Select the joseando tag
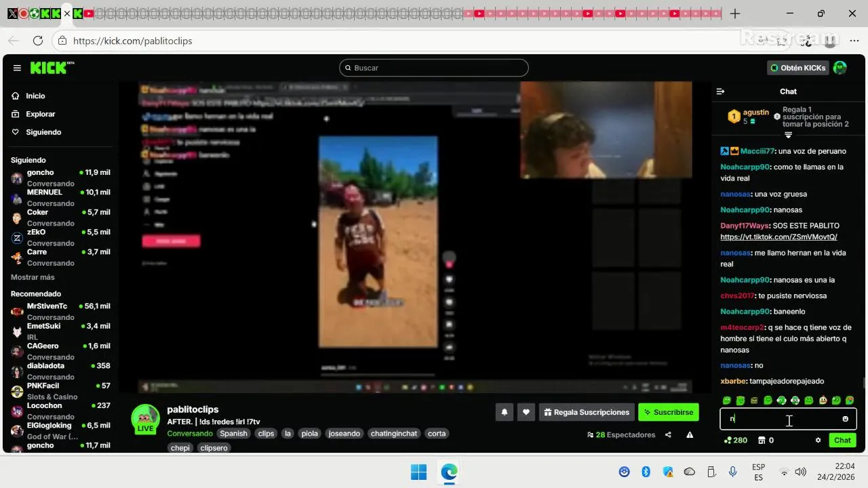 tap(344, 434)
